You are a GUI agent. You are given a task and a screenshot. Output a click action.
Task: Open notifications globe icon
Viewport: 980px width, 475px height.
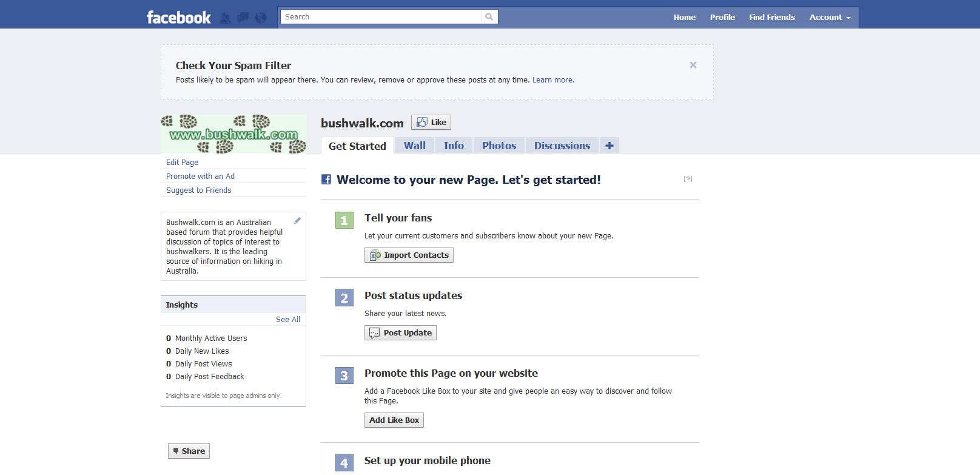tap(261, 18)
